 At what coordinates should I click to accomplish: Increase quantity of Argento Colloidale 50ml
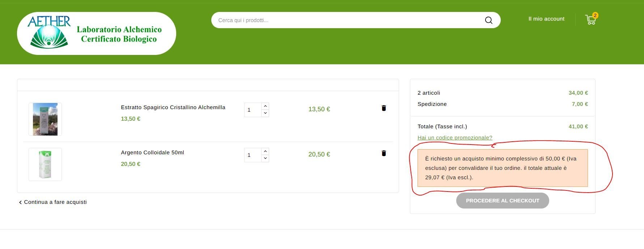pyautogui.click(x=265, y=151)
